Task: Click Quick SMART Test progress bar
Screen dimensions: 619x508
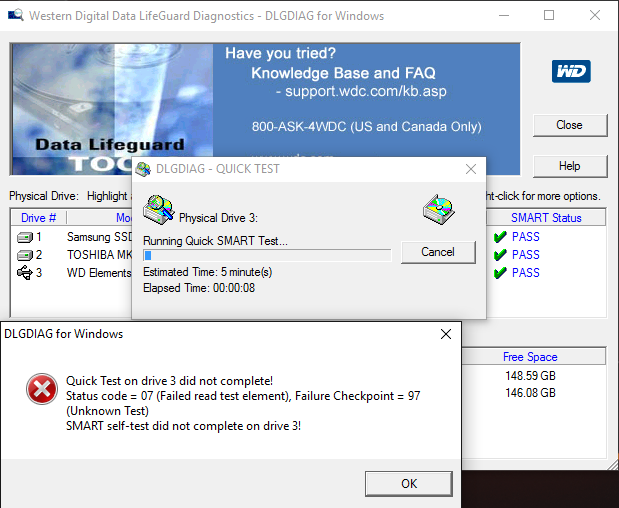Action: coord(267,255)
